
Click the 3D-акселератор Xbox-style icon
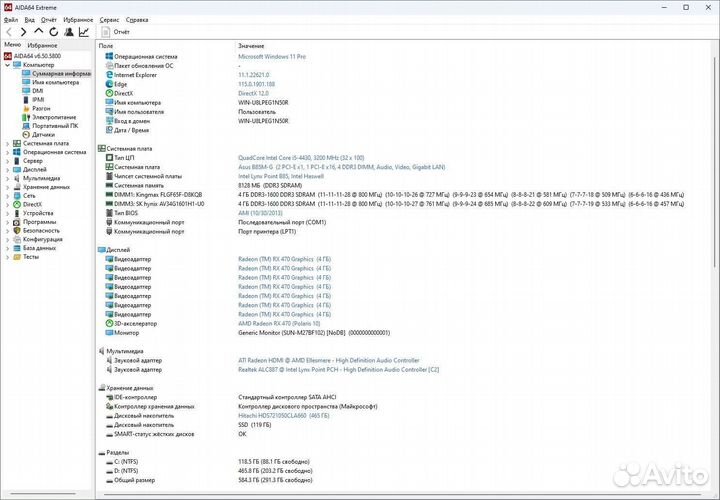click(x=109, y=323)
